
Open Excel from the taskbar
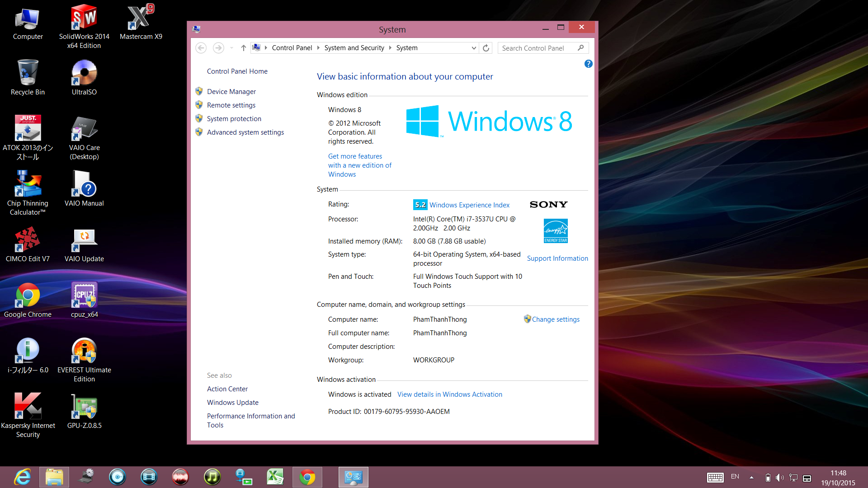(x=275, y=477)
